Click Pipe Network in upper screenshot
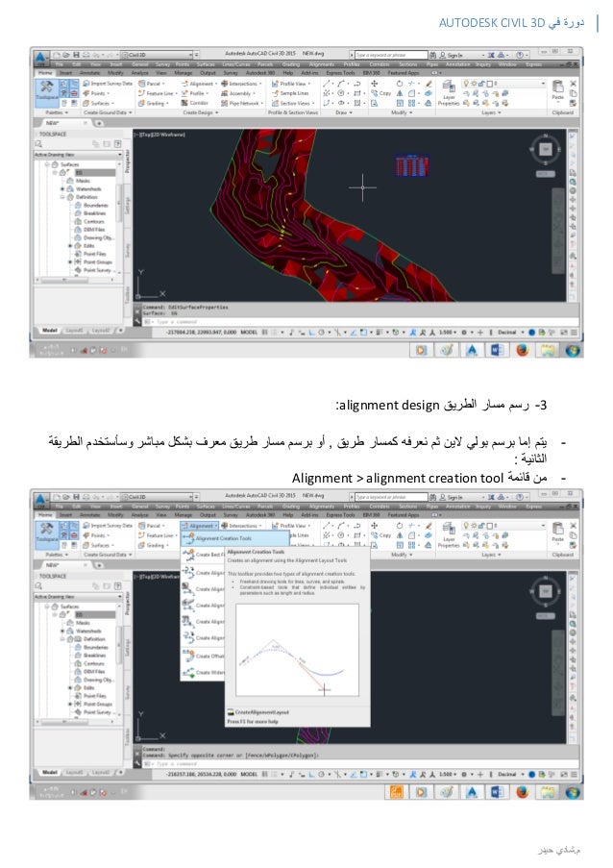The height and width of the screenshot is (868, 613). 240,104
